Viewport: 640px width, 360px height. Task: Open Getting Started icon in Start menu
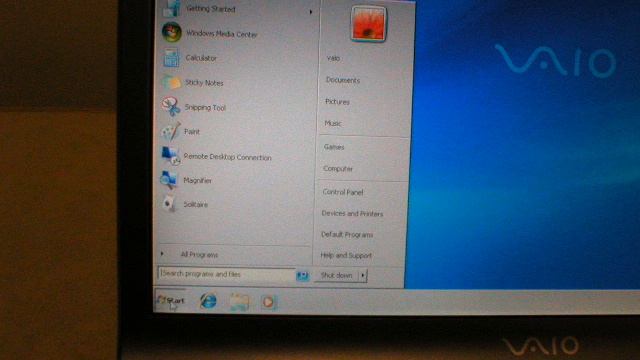point(172,8)
